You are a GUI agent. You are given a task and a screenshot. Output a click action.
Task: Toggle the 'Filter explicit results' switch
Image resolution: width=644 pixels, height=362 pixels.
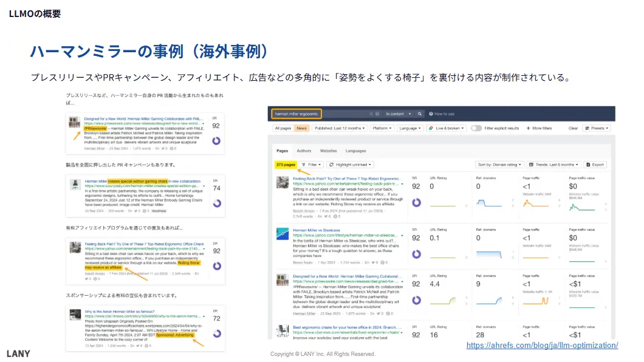[x=476, y=128]
